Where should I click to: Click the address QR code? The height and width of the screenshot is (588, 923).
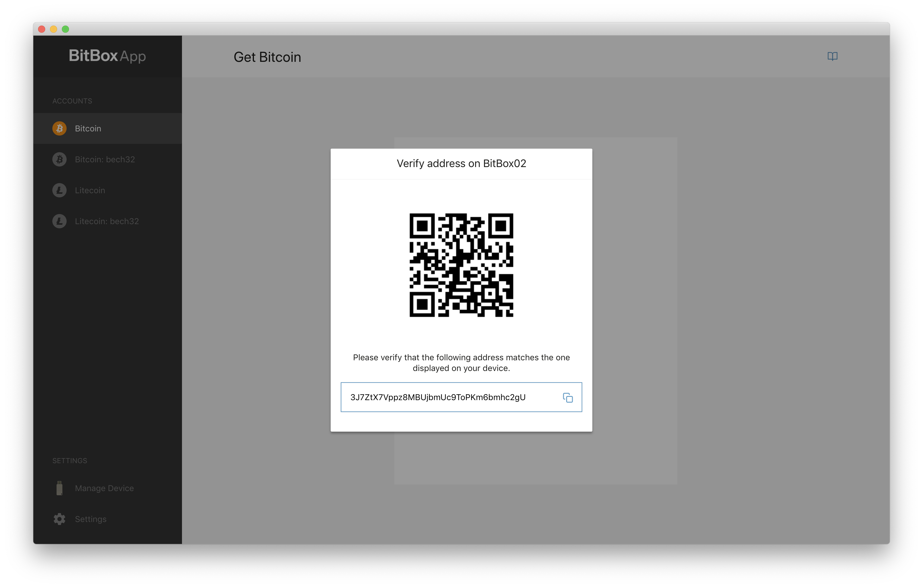pyautogui.click(x=461, y=265)
